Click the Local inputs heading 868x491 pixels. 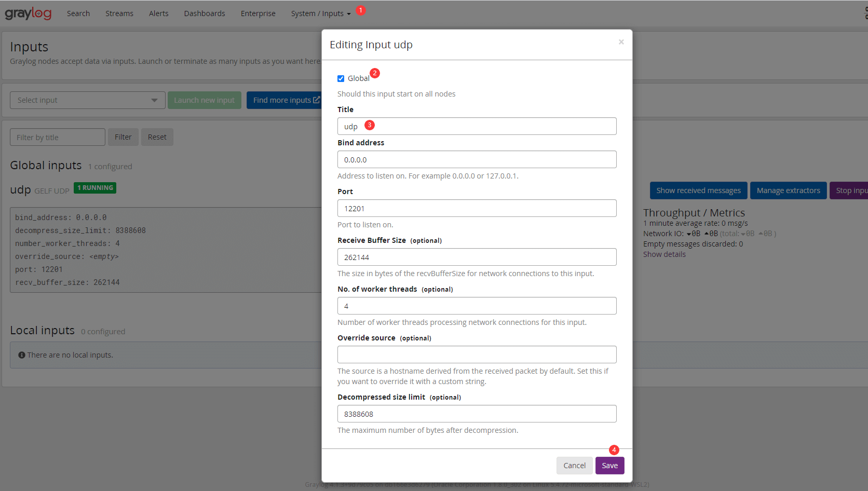click(42, 330)
